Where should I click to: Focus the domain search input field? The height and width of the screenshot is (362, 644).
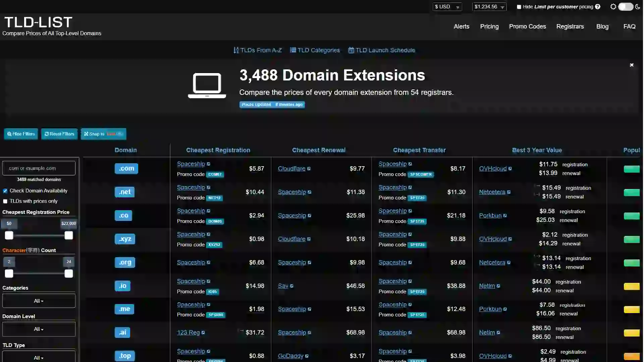coord(39,168)
